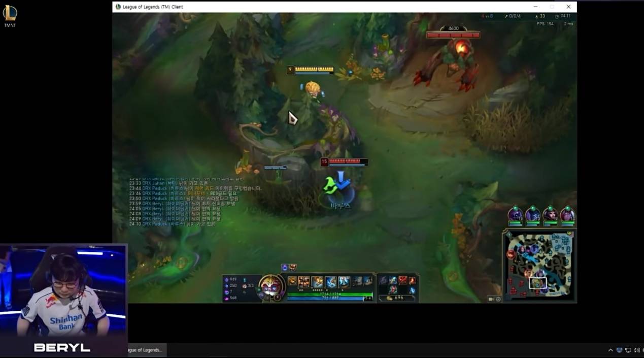Screen dimensions: 644x358
Task: Attack the level 9 enemy champion with the yellow health bar
Action: click(x=313, y=89)
